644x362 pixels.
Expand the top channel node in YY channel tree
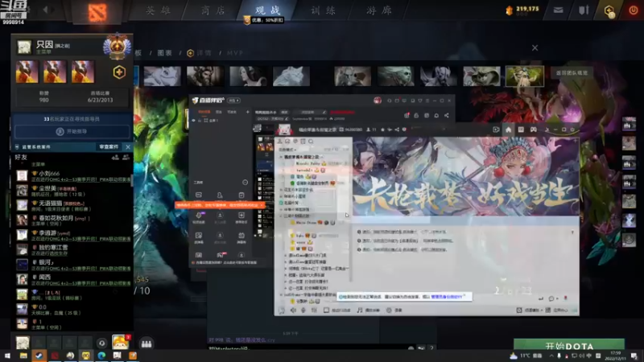point(281,157)
